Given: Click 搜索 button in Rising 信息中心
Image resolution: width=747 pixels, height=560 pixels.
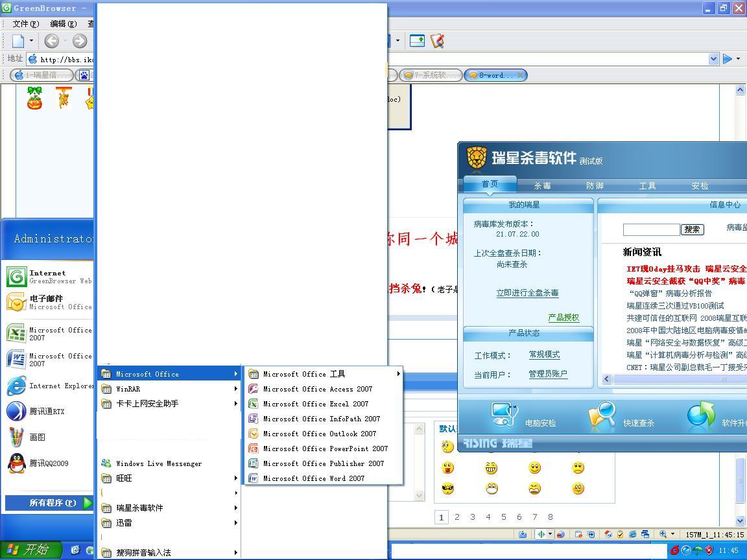Looking at the screenshot, I should coord(693,229).
